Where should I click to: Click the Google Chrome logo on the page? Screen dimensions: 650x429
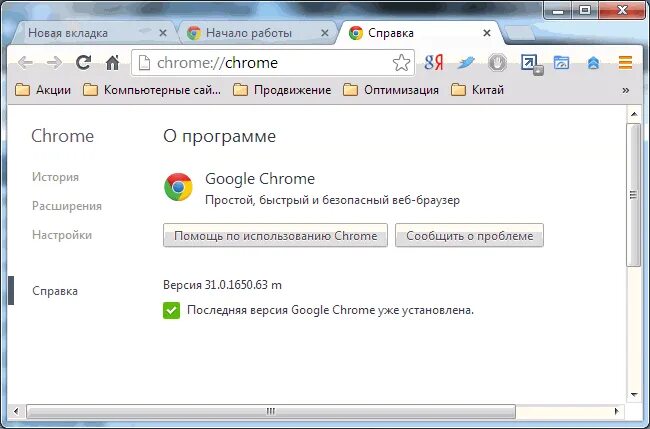[178, 187]
